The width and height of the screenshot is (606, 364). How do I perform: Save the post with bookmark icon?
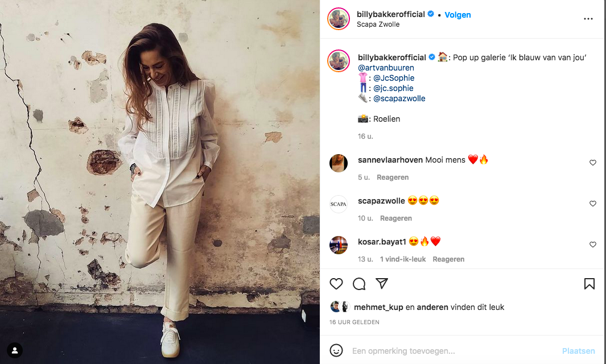(589, 284)
